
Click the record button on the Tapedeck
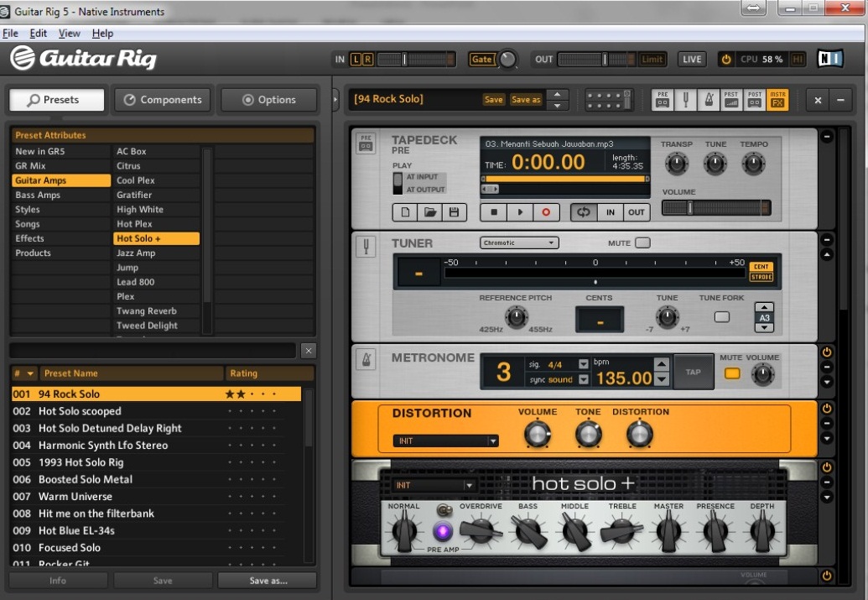546,211
